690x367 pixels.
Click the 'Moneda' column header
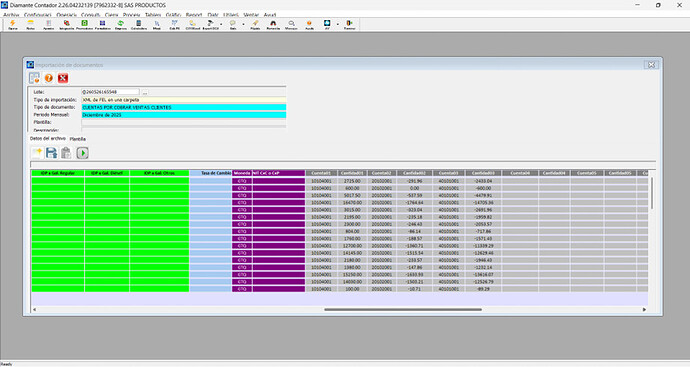(x=242, y=173)
